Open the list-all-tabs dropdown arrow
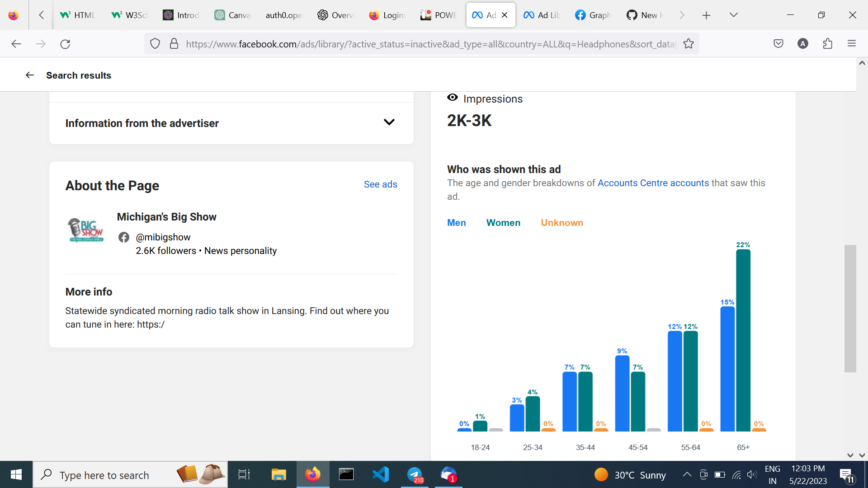868x488 pixels. pos(733,15)
